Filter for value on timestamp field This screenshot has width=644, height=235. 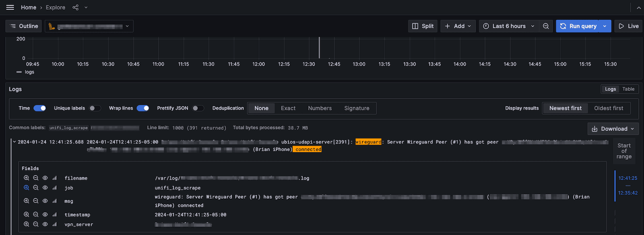click(x=26, y=214)
